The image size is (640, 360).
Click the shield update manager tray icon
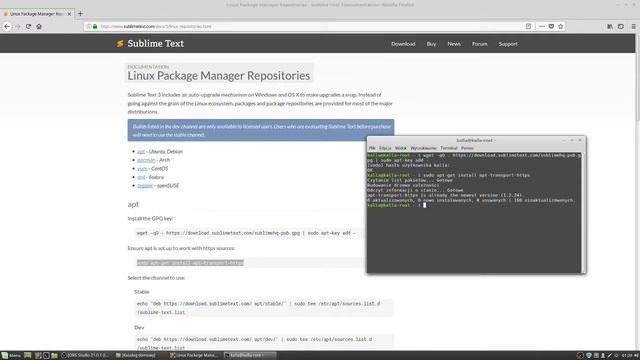click(x=589, y=356)
